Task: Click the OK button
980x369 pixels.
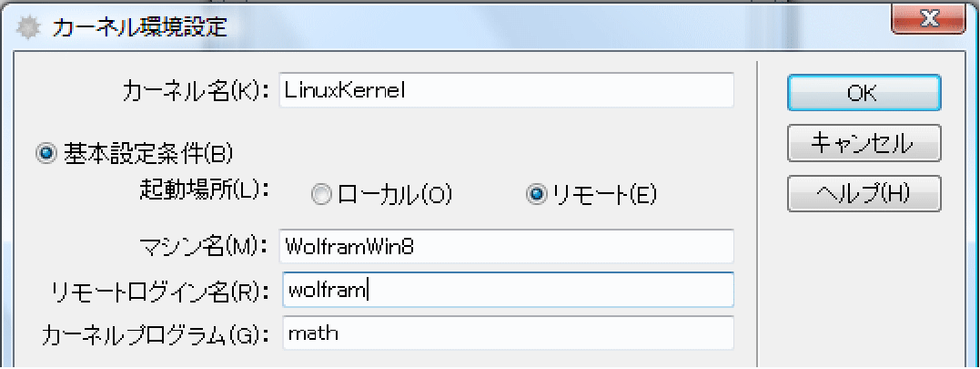Action: [864, 93]
